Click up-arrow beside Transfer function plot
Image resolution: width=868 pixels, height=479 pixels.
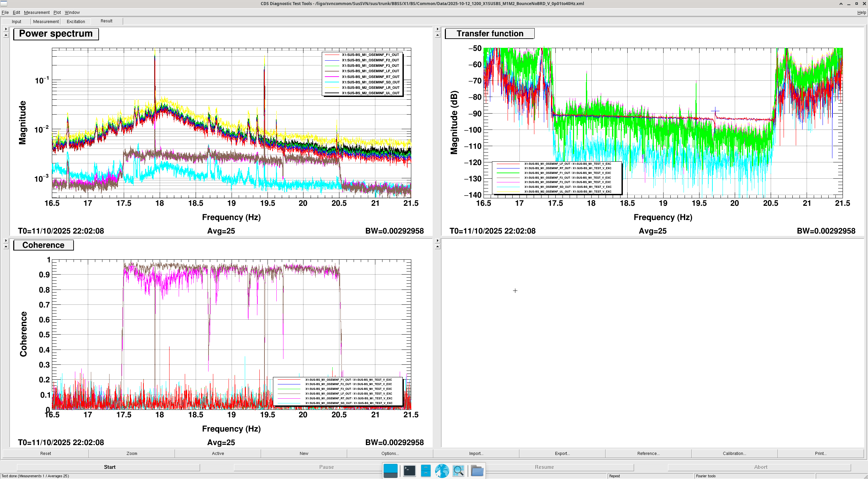pos(437,35)
